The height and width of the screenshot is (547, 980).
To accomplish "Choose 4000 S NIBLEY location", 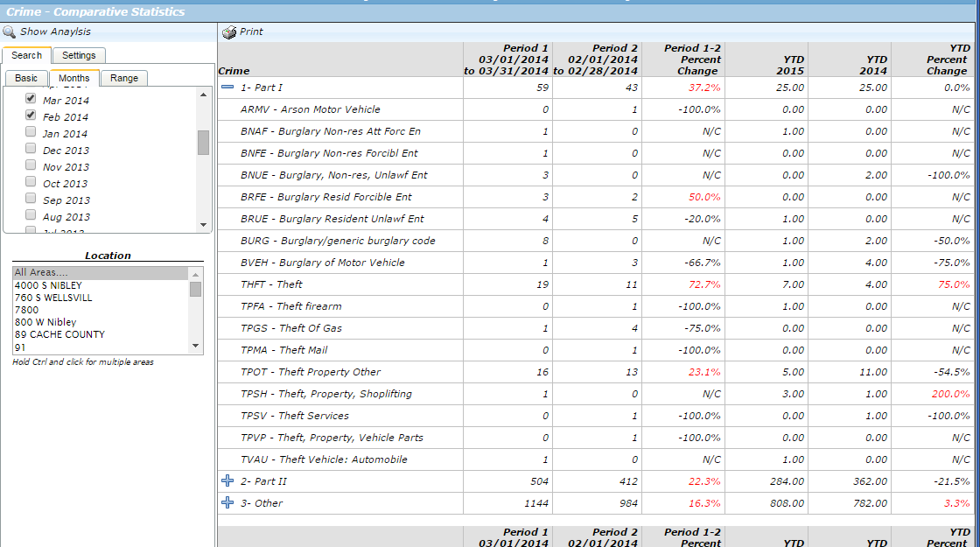I will pos(49,285).
